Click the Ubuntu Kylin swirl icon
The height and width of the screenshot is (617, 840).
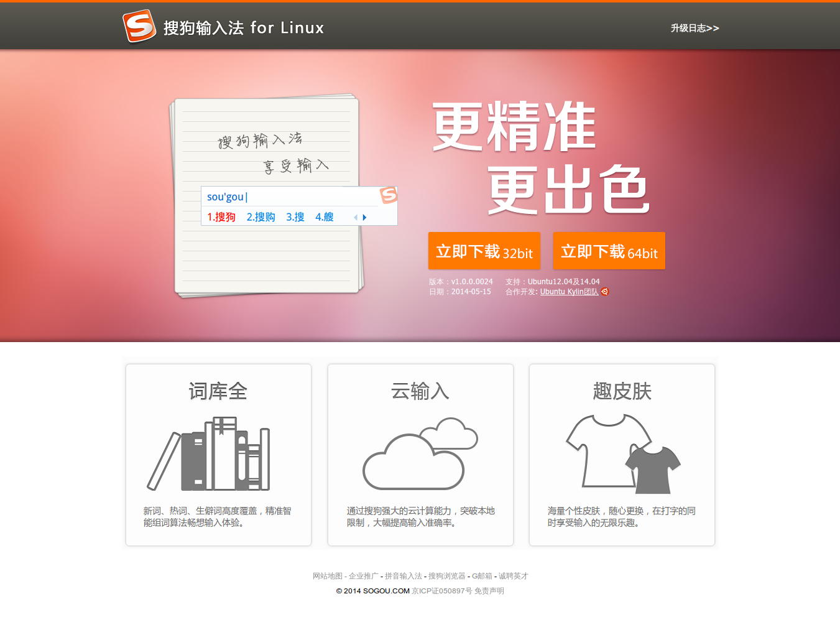604,292
